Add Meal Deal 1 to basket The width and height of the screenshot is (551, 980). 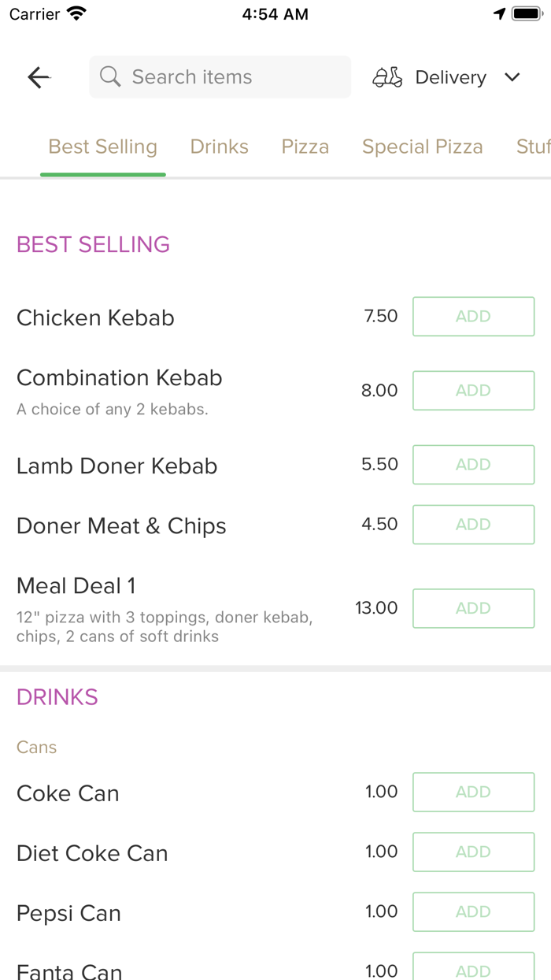click(x=473, y=608)
